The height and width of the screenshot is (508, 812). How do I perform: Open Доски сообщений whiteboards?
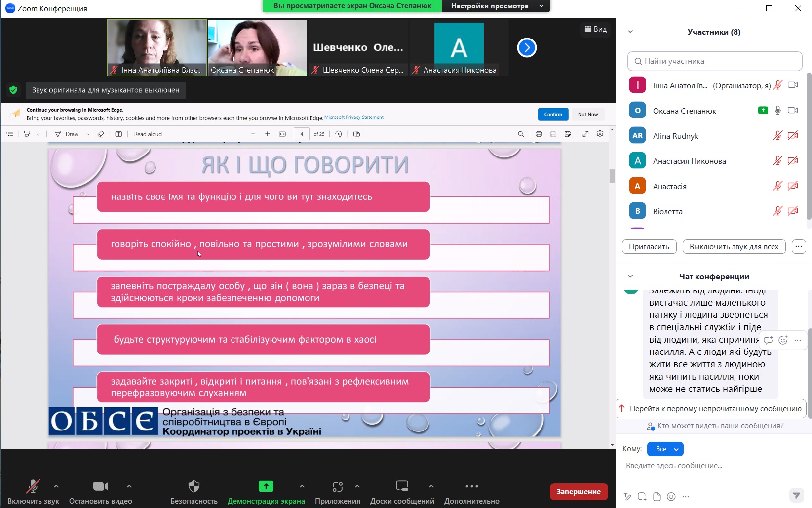click(x=402, y=492)
